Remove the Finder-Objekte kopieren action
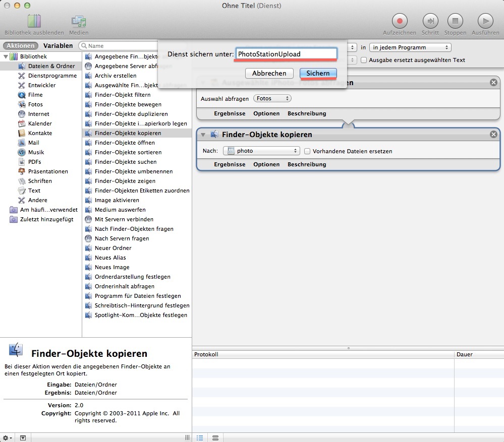The image size is (504, 442). tap(493, 135)
